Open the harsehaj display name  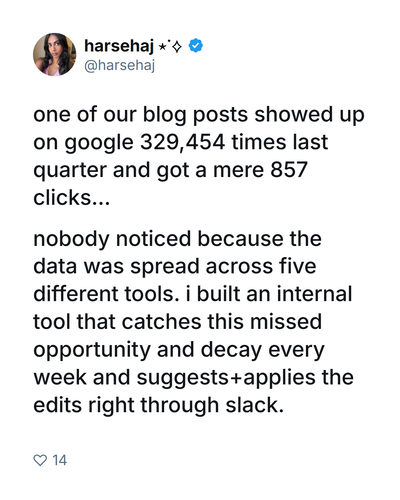point(119,46)
